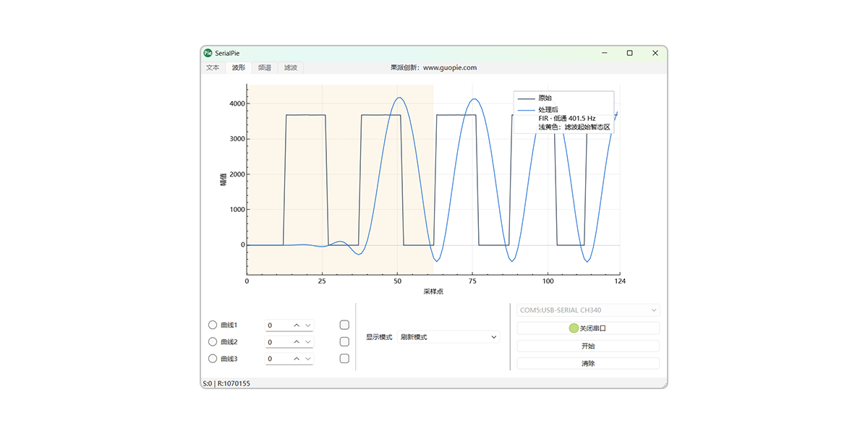
Task: Go to the 滤波 tab
Action: [291, 67]
